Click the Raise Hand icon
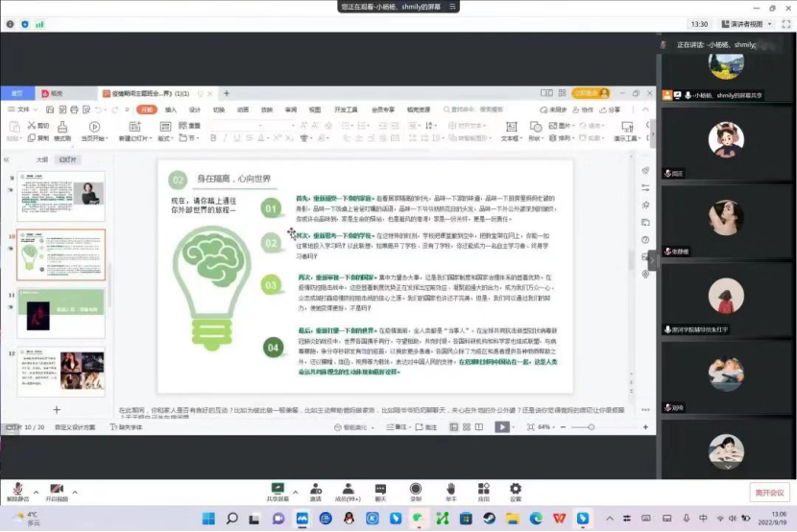Screen dimensions: 797x532 [450, 490]
